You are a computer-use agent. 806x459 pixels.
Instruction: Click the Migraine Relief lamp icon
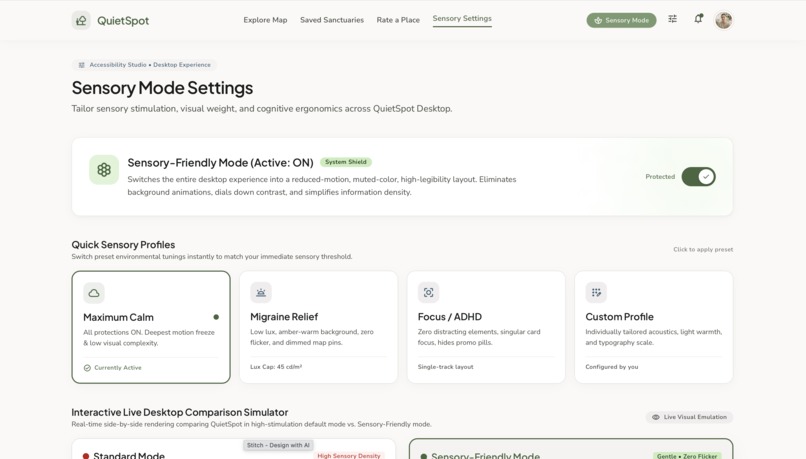pos(261,292)
